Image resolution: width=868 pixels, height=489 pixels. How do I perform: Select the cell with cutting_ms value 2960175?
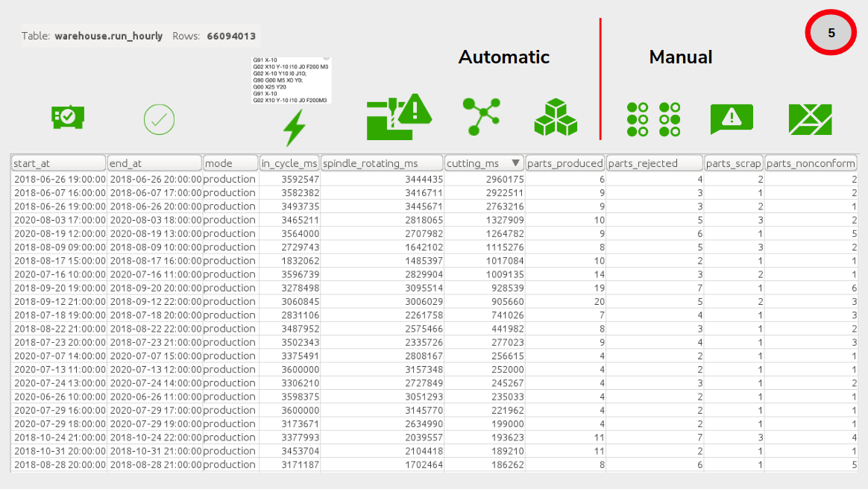click(485, 179)
